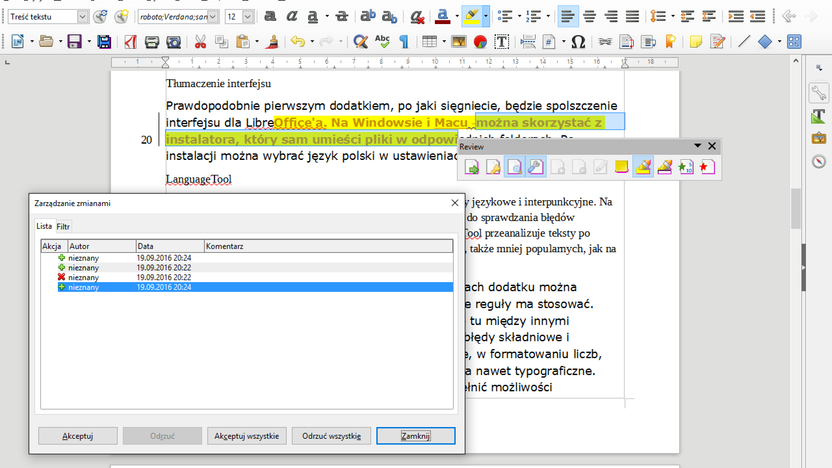The image size is (832, 468).
Task: Click the horizontal ruler
Action: click(x=395, y=62)
